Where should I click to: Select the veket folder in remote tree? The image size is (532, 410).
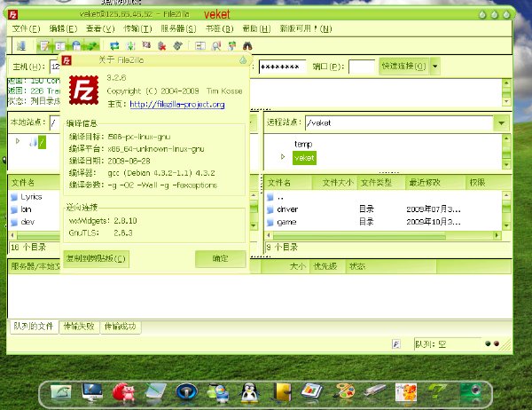(x=304, y=158)
